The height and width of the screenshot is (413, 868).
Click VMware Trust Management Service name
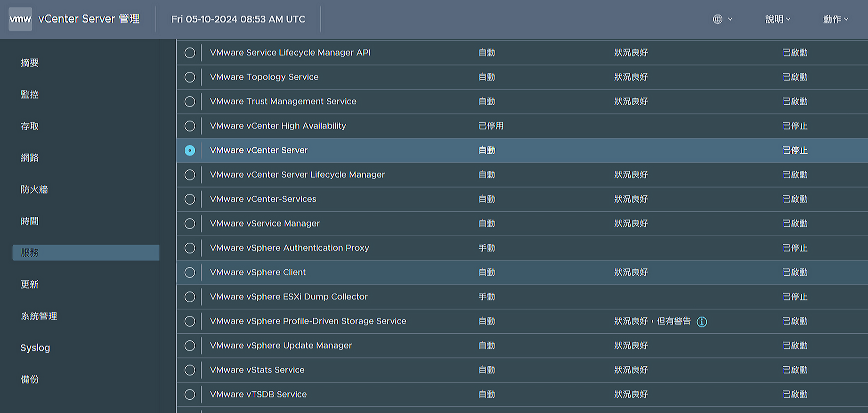283,102
